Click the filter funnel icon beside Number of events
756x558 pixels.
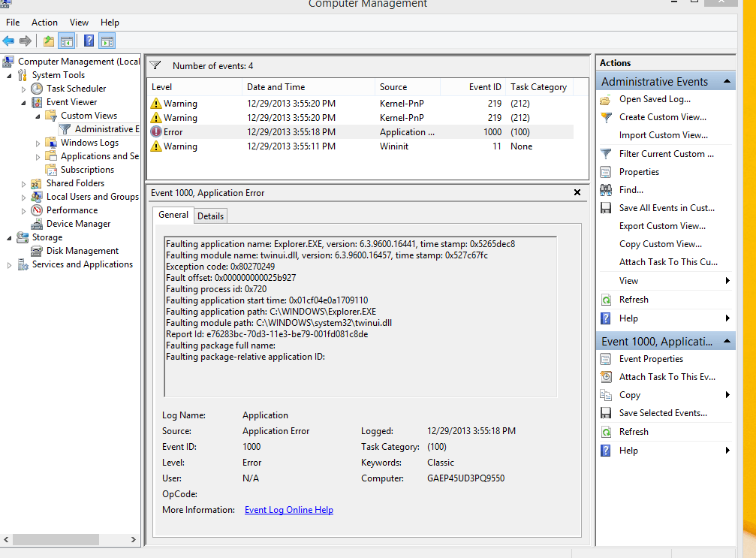155,65
